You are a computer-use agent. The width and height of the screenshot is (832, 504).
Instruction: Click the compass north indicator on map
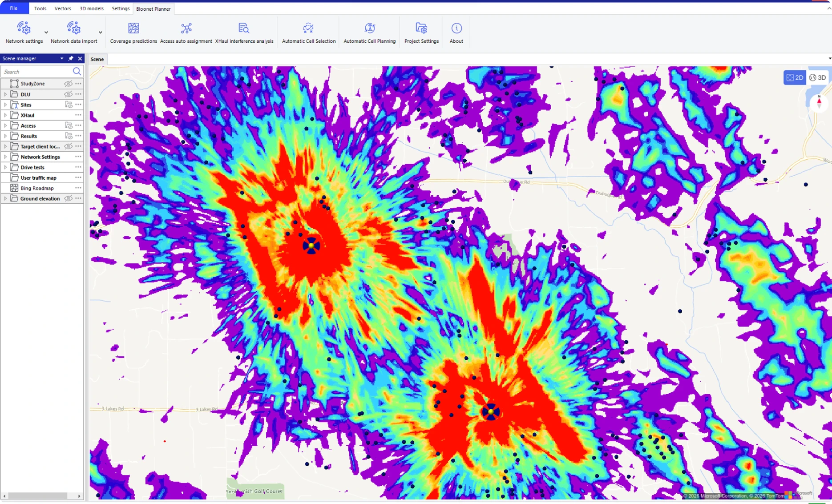pos(819,102)
